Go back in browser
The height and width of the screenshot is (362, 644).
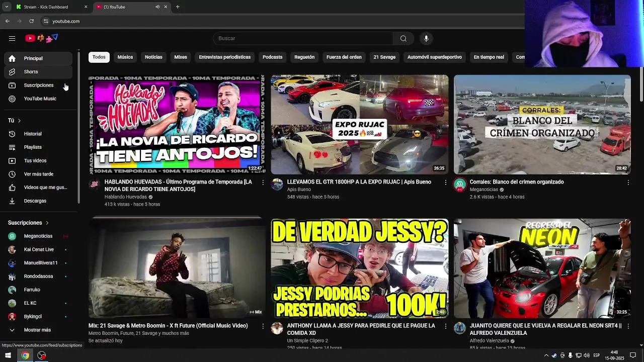[8, 21]
